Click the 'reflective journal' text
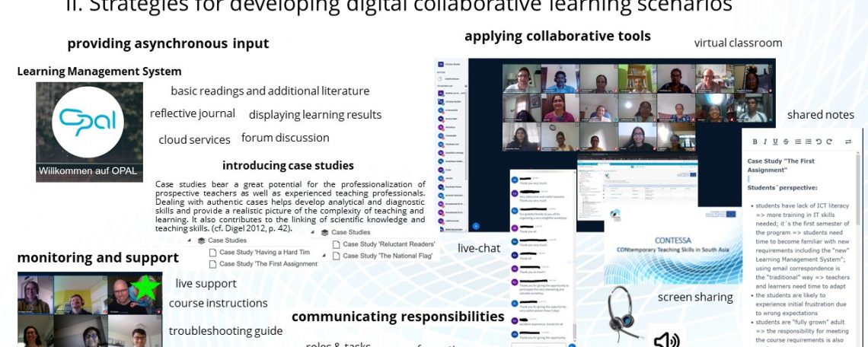868x347 pixels. pos(192,113)
